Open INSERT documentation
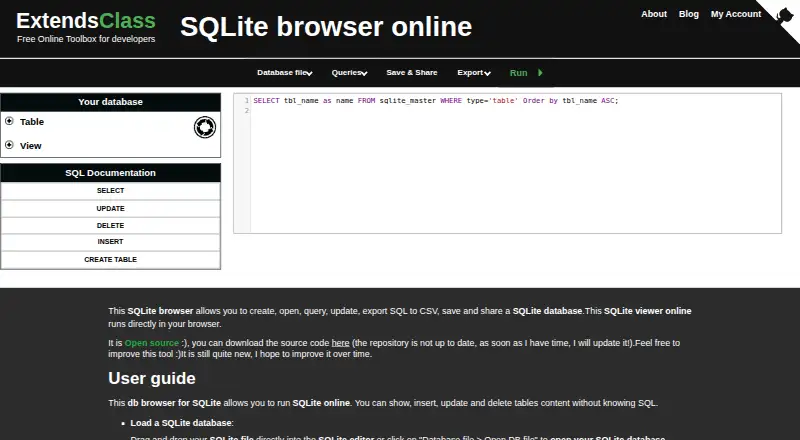Image resolution: width=800 pixels, height=440 pixels. (111, 241)
